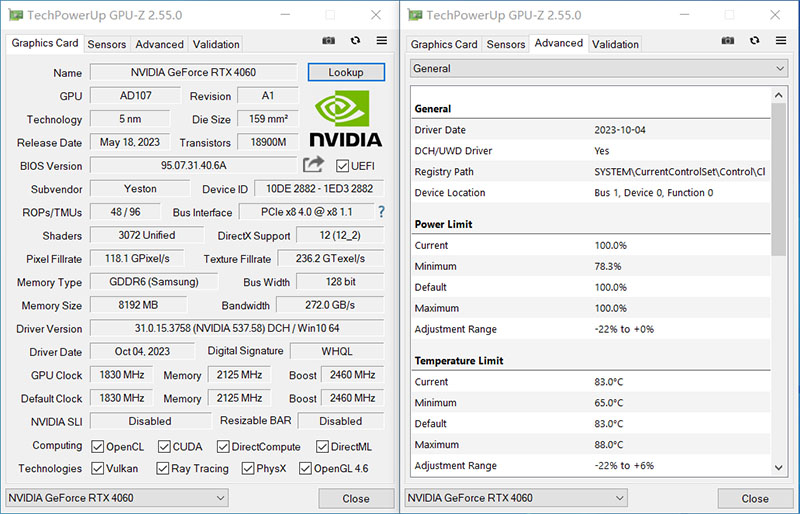Click the Bus Interface question mark icon
Viewport: 800px width, 514px height.
(381, 212)
